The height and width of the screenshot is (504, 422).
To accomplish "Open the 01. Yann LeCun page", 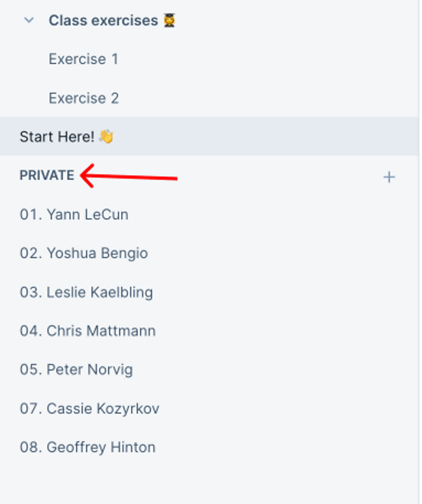I will (74, 214).
